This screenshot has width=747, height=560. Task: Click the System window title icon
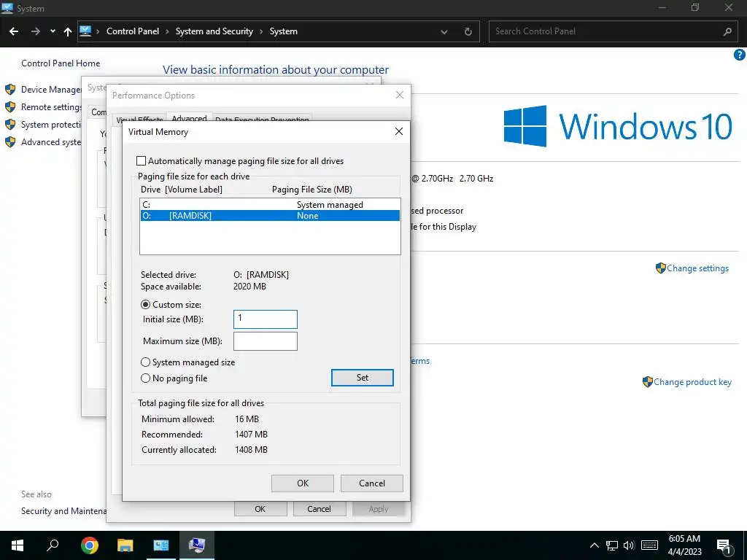(x=7, y=7)
